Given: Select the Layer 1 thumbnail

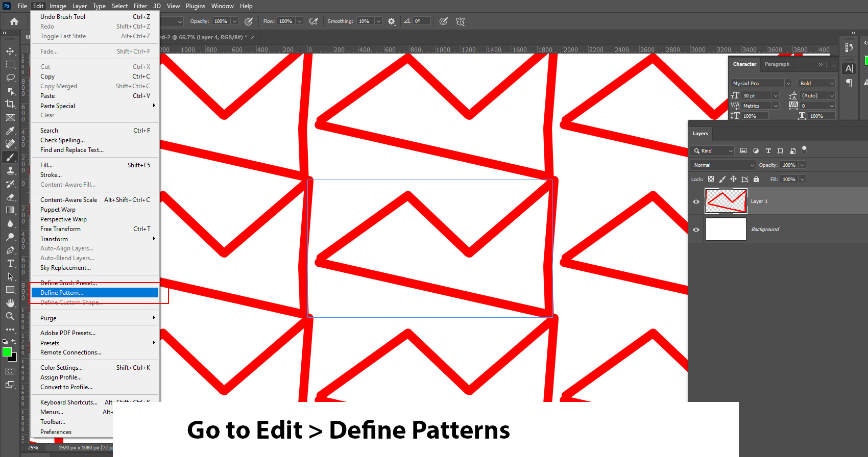Looking at the screenshot, I should (x=726, y=201).
